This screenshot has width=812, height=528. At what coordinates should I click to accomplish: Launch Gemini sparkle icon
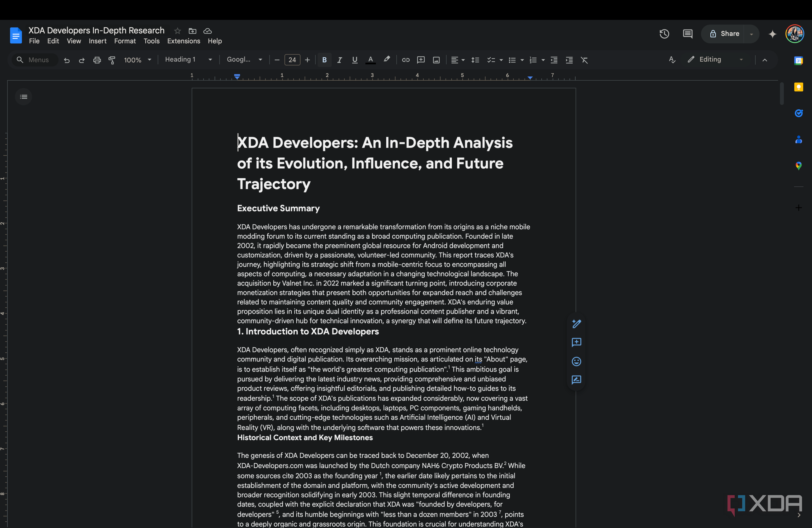[x=773, y=34]
